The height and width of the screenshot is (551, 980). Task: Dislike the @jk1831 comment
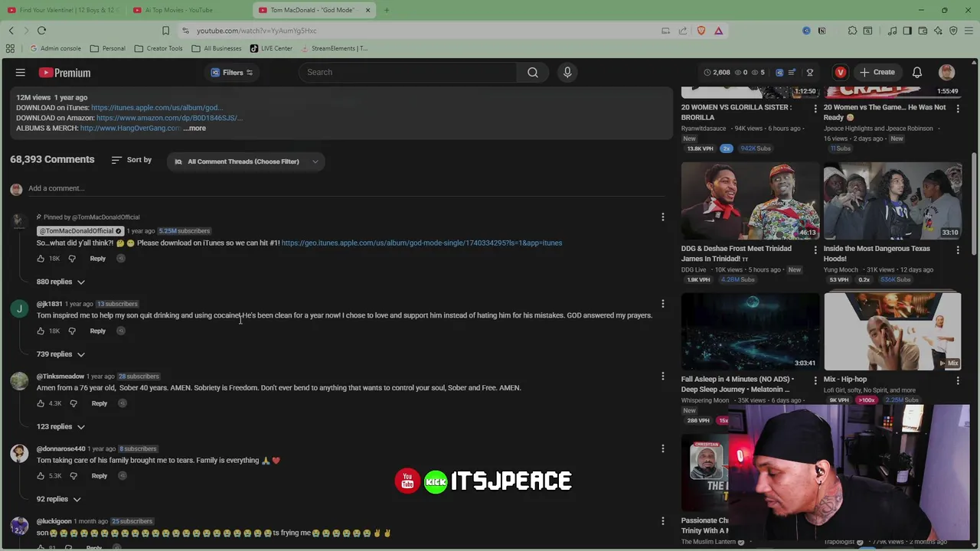click(72, 331)
